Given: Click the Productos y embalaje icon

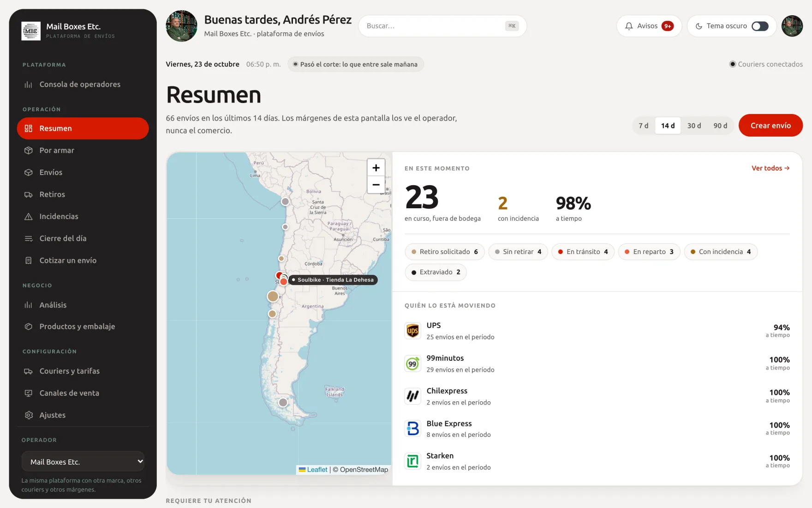Looking at the screenshot, I should (29, 327).
